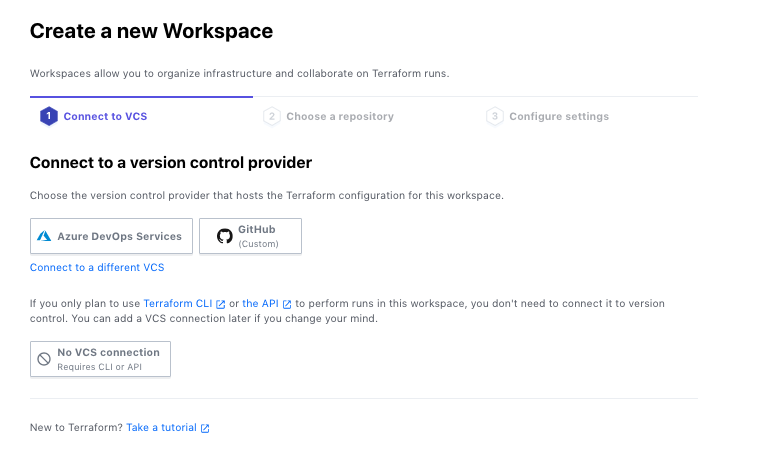Select the No VCS connection option

point(101,359)
